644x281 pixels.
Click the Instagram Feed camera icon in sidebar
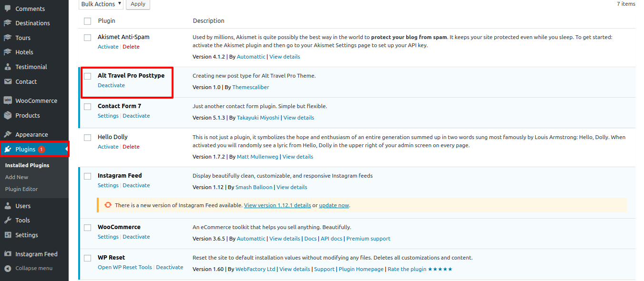click(8, 254)
